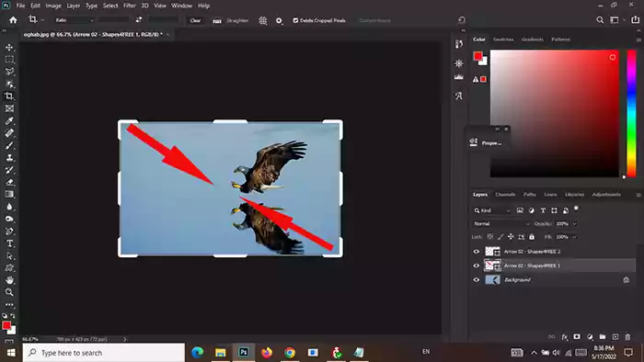This screenshot has width=644, height=362.
Task: Open the Normal blend mode dropdown
Action: pyautogui.click(x=501, y=224)
